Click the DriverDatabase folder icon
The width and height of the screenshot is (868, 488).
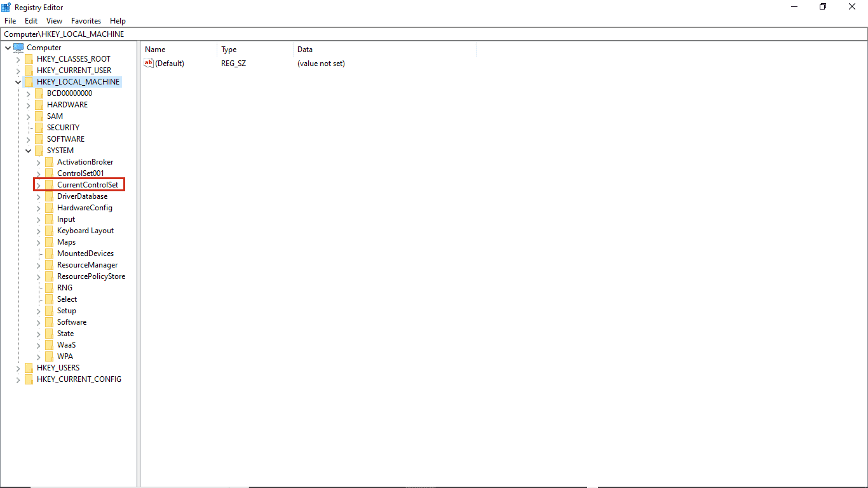(49, 196)
